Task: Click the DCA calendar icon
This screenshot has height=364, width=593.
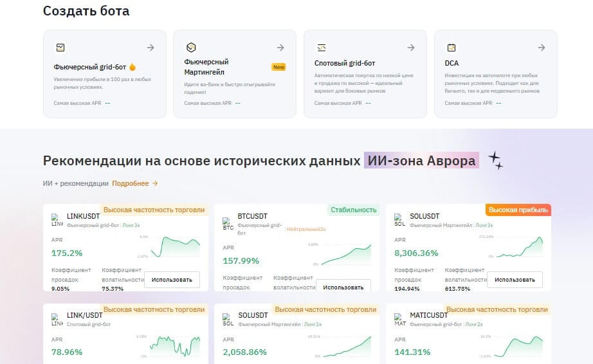Action: tap(452, 48)
